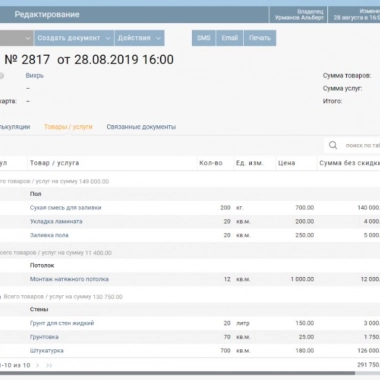Open the калькуляции tab

[x=15, y=127]
